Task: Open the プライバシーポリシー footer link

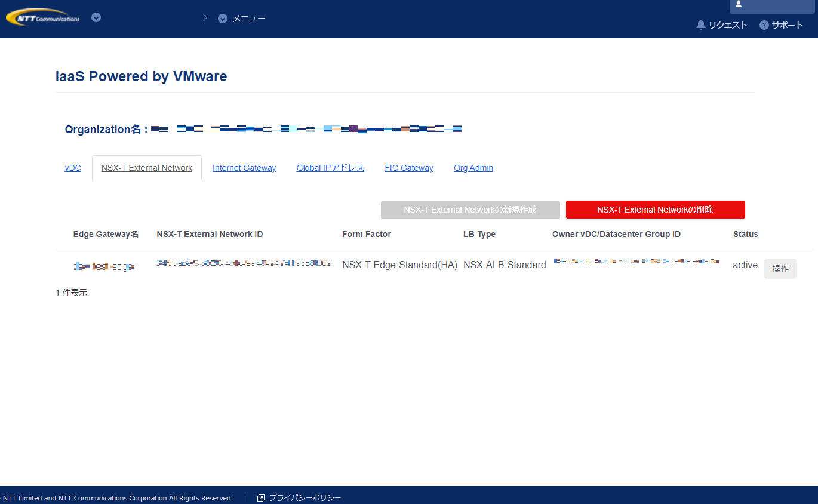Action: [x=299, y=498]
